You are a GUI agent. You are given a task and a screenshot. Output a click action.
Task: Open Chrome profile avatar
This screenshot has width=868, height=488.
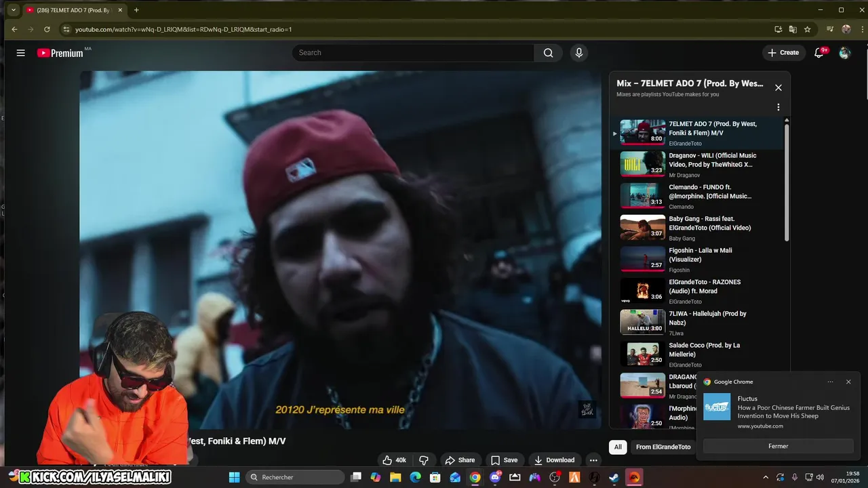pyautogui.click(x=846, y=29)
